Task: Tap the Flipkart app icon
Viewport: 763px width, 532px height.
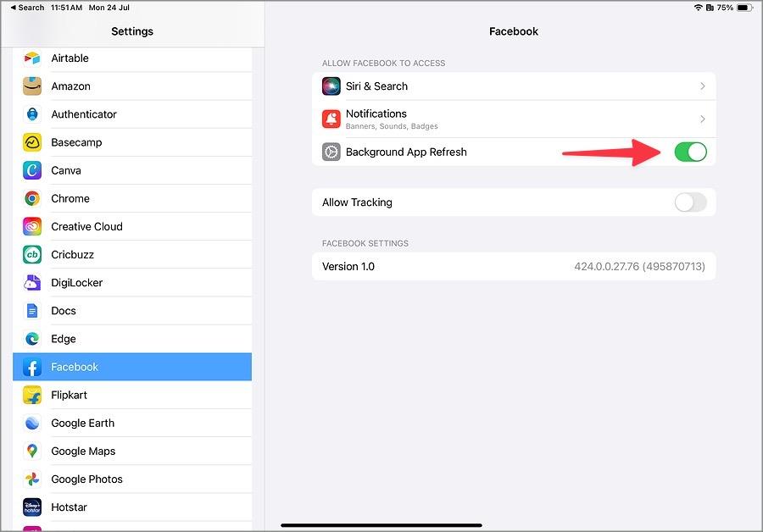Action: 32,396
